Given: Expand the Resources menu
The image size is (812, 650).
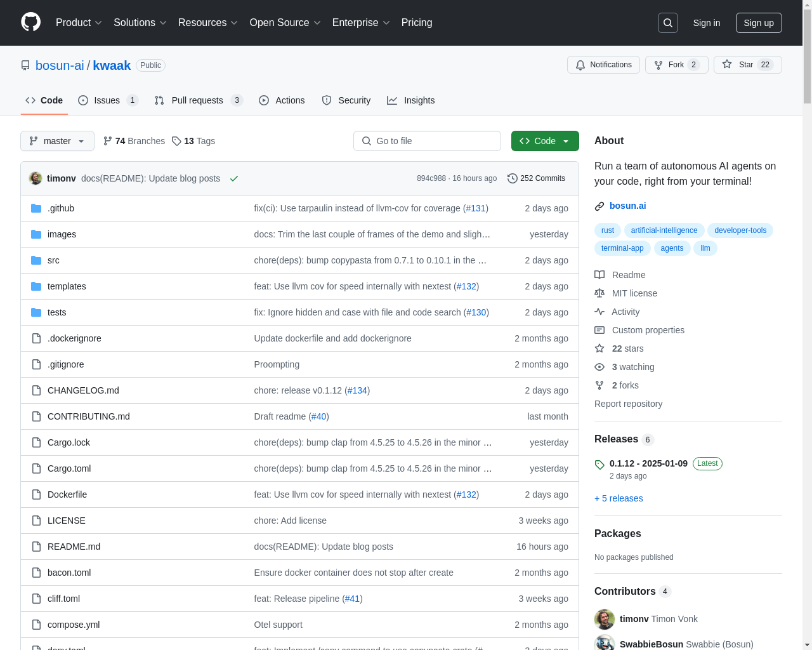Looking at the screenshot, I should tap(207, 23).
